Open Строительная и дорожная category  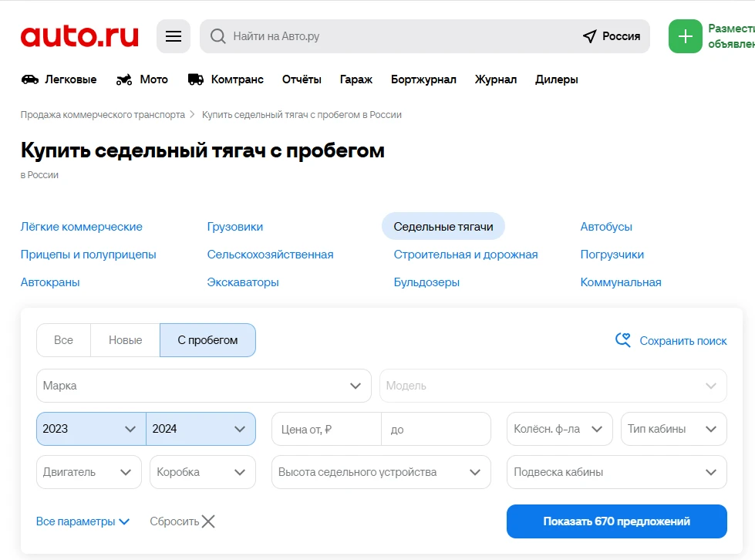tap(466, 255)
